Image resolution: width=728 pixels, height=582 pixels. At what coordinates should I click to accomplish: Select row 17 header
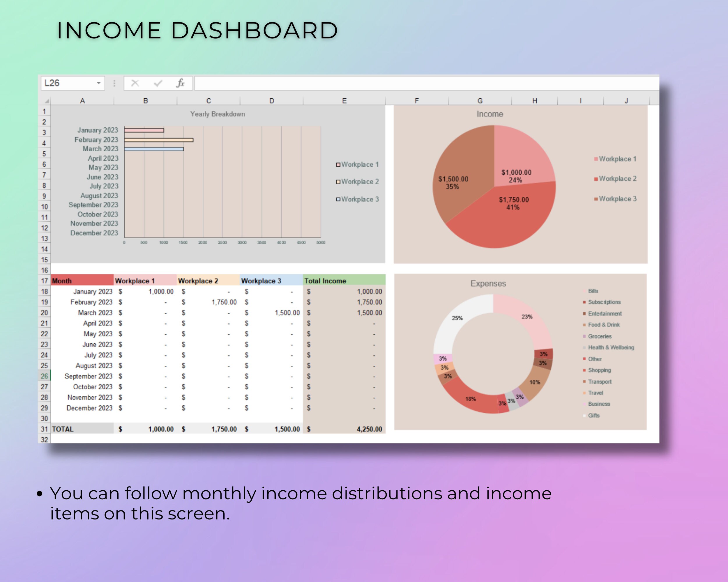coord(45,281)
